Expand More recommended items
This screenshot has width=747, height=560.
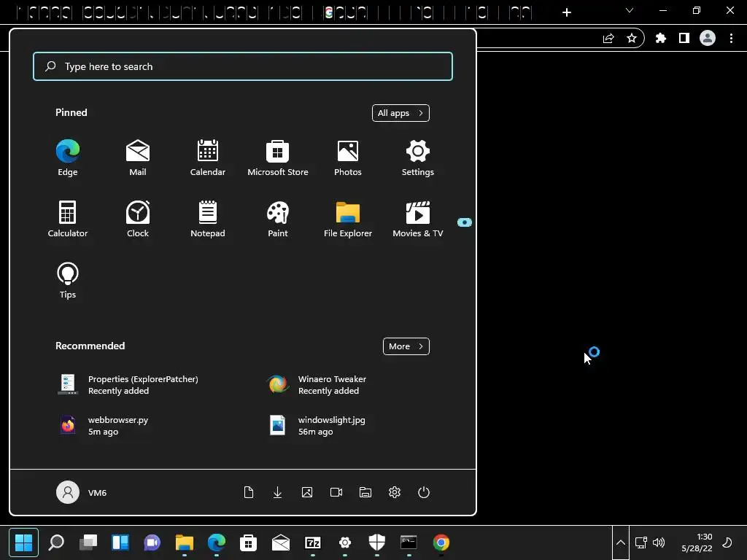click(406, 346)
